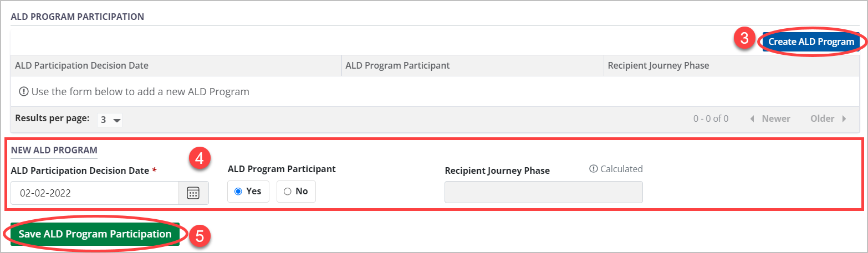Save ALD Program Participation
Image resolution: width=868 pixels, height=253 pixels.
point(95,234)
